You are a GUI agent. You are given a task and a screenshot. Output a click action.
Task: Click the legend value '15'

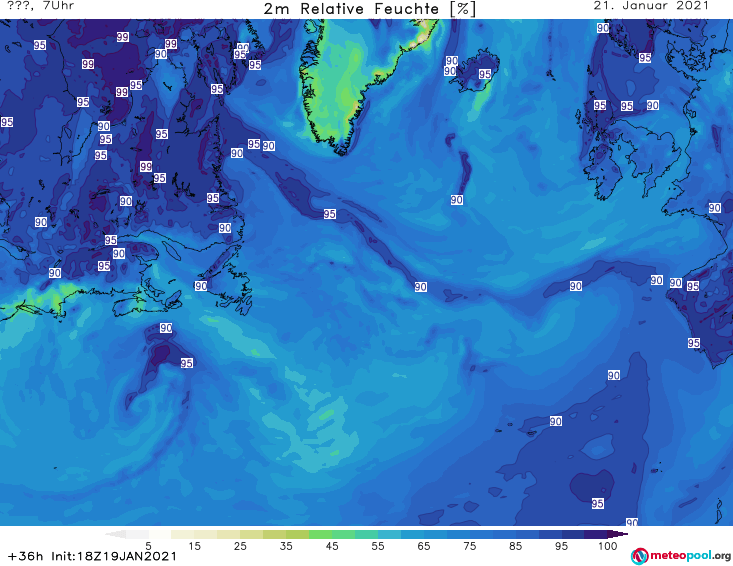click(194, 545)
